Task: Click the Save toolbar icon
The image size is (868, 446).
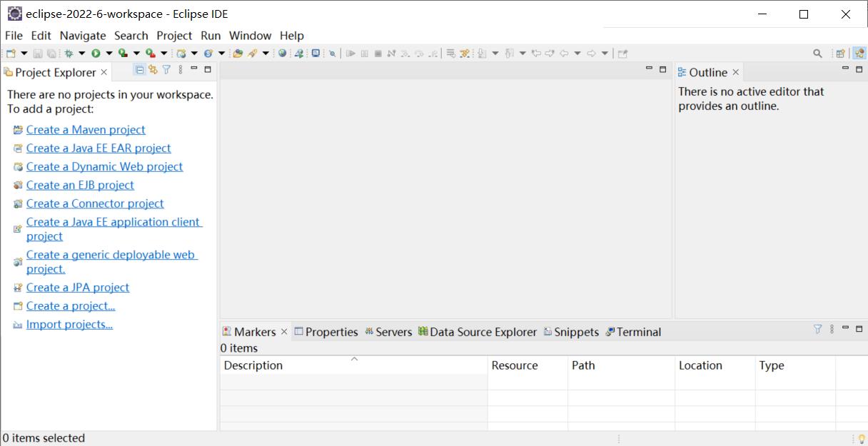Action: pos(37,53)
